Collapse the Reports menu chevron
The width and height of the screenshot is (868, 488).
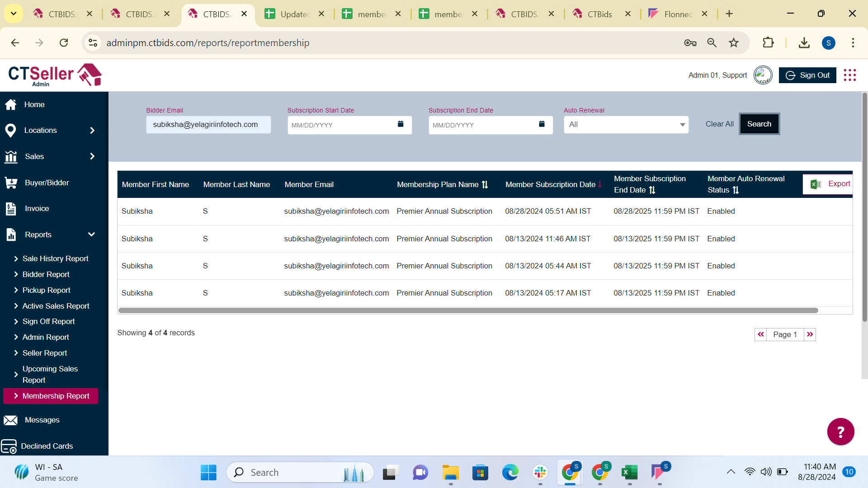coord(91,235)
